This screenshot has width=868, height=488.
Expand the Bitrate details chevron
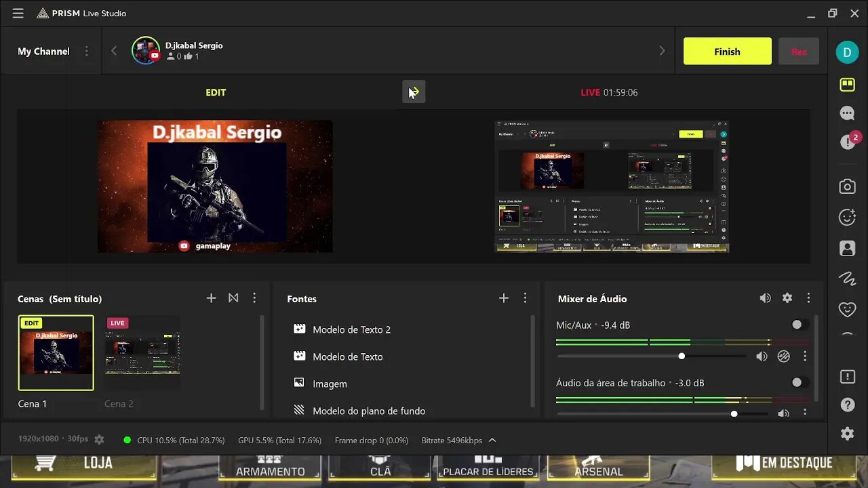coord(492,440)
